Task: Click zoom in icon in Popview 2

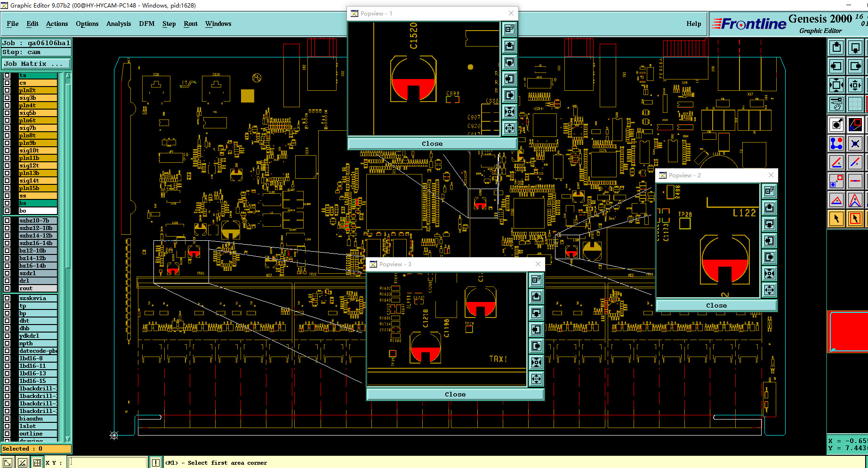Action: pyautogui.click(x=769, y=273)
